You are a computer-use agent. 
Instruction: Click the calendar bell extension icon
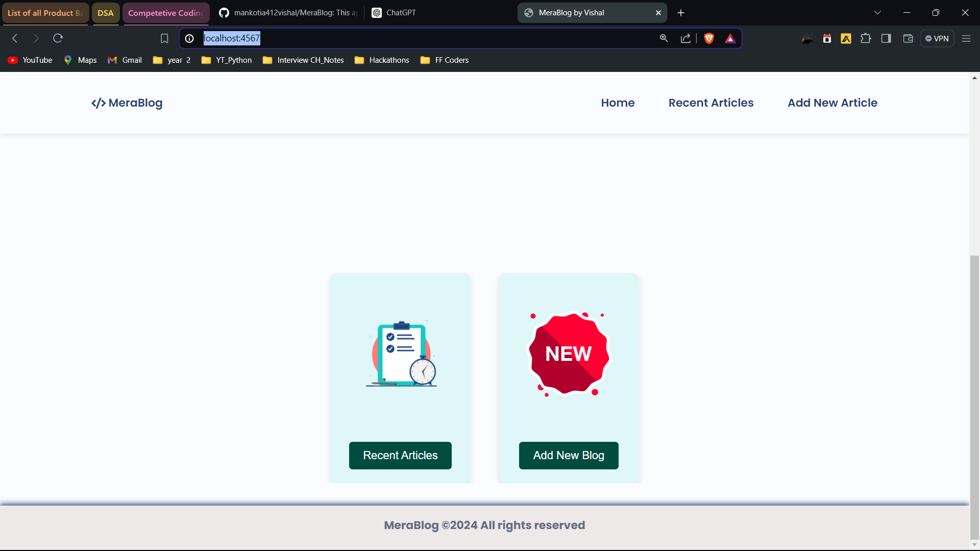[827, 38]
